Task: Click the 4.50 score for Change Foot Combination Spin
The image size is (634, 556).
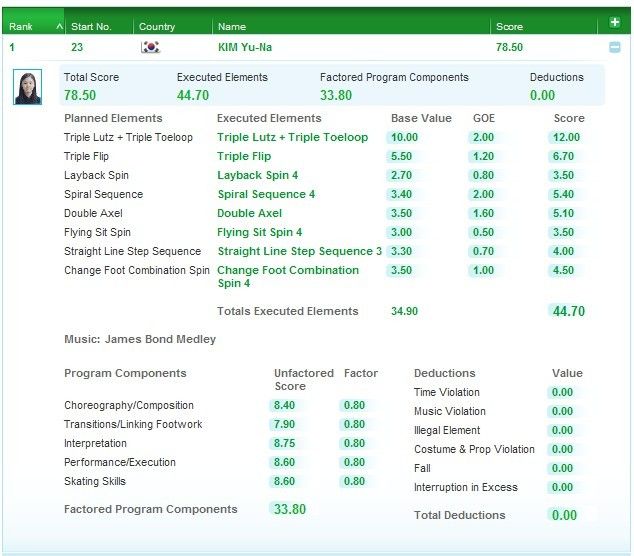Action: 563,271
